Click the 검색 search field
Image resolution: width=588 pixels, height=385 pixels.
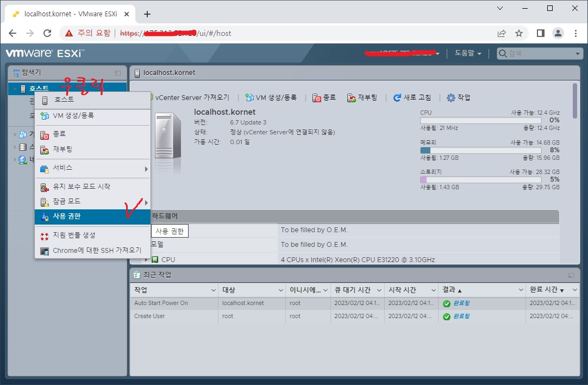pos(539,54)
